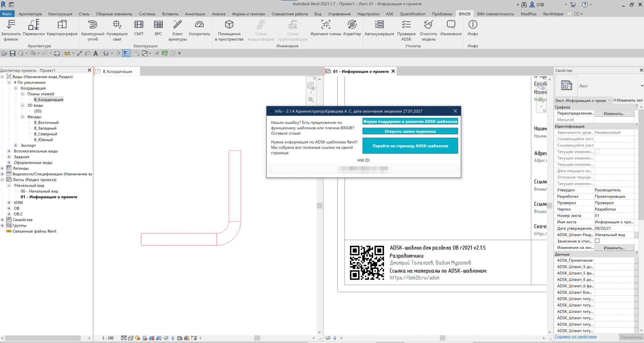Click the print icon in quick access toolbar
Viewport: 644px width, 343px height.
click(x=57, y=53)
